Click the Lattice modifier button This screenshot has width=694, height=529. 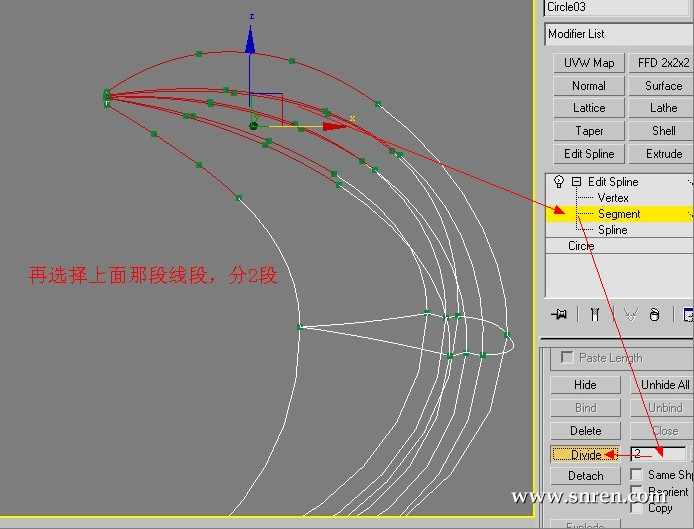point(589,108)
